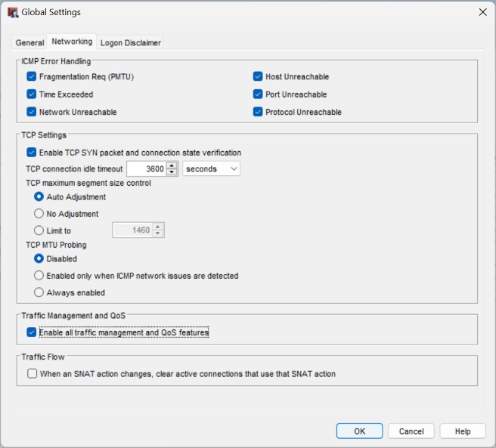The height and width of the screenshot is (448, 496).
Task: Select the Networking tab
Action: 72,42
